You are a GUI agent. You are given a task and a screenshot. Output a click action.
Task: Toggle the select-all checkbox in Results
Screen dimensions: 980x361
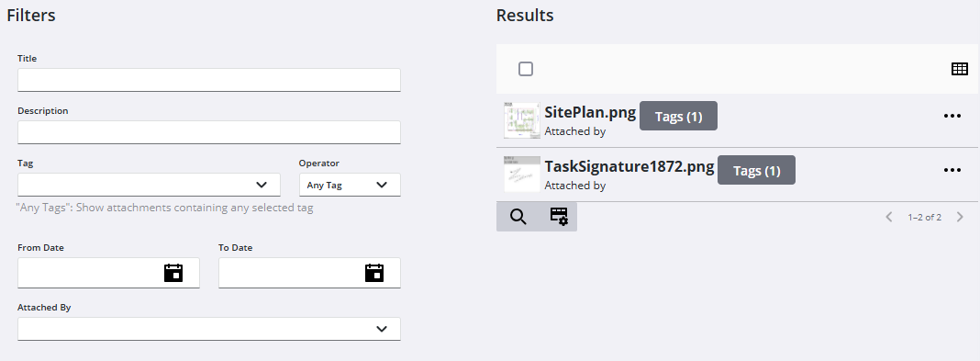pos(526,69)
